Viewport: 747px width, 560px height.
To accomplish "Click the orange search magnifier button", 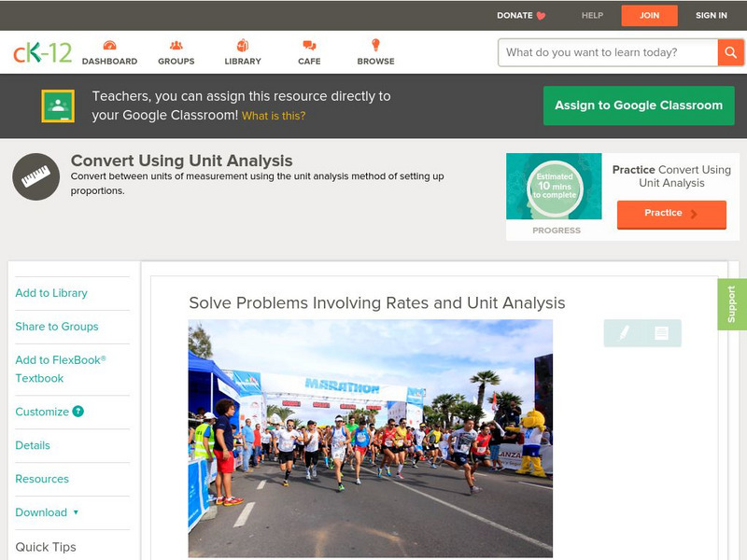I will pyautogui.click(x=730, y=52).
